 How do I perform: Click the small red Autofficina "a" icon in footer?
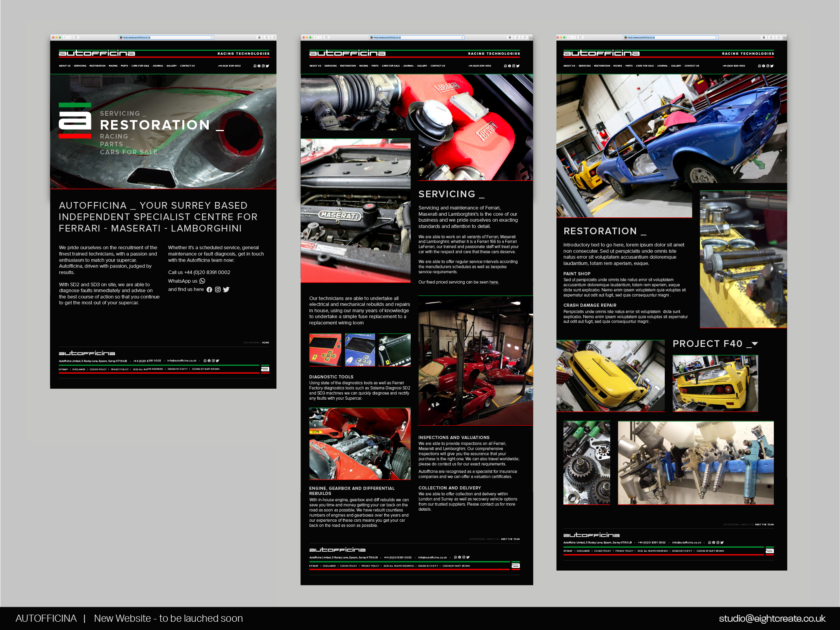click(265, 369)
